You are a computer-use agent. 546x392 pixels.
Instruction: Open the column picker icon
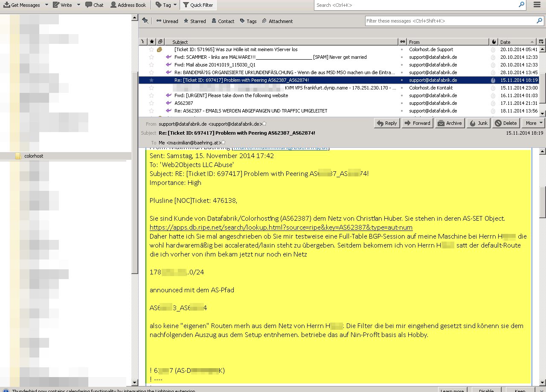(x=541, y=42)
